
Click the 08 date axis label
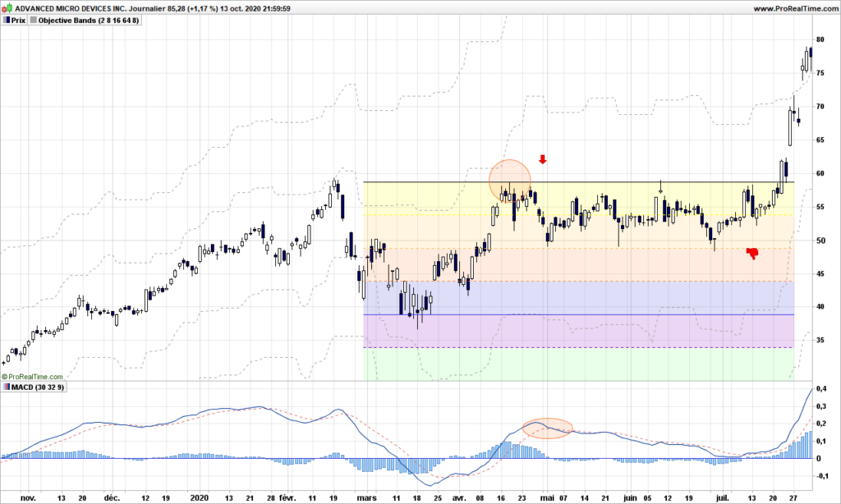point(480,498)
